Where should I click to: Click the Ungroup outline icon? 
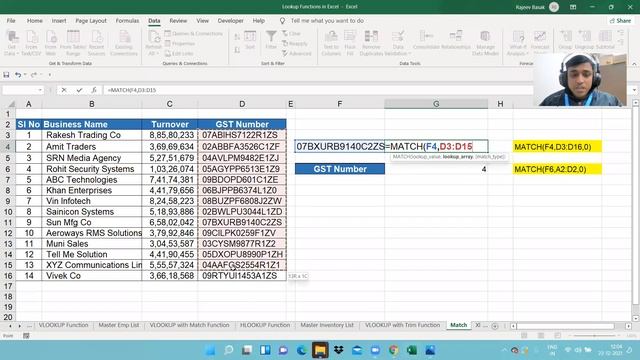584,40
